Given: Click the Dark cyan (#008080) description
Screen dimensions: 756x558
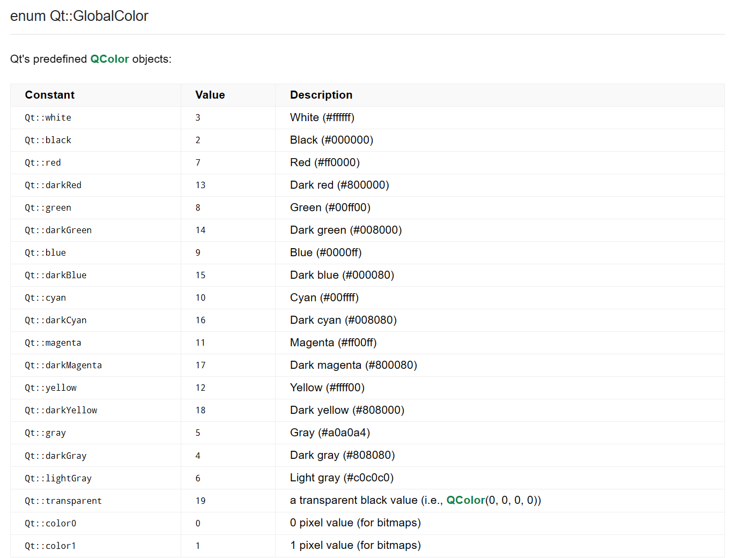Looking at the screenshot, I should point(343,320).
